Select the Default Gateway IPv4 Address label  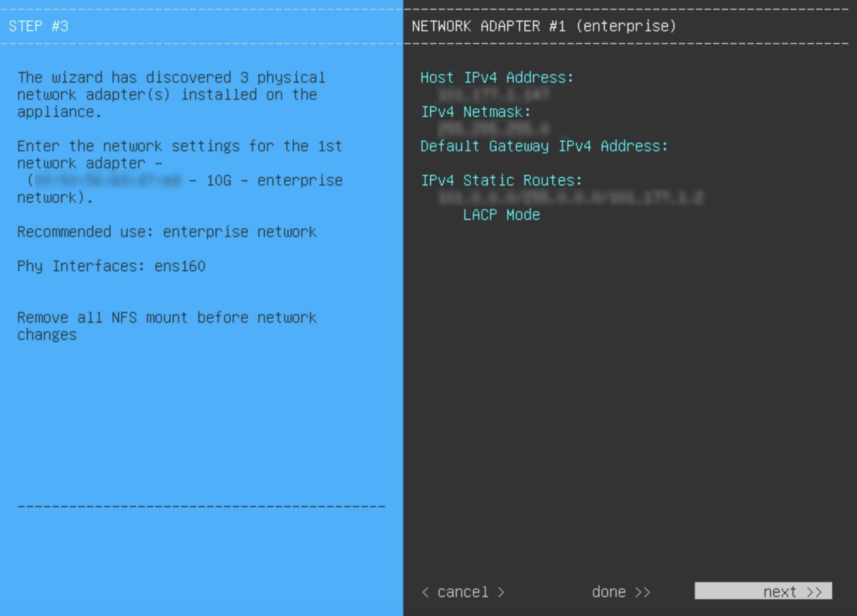pyautogui.click(x=544, y=146)
